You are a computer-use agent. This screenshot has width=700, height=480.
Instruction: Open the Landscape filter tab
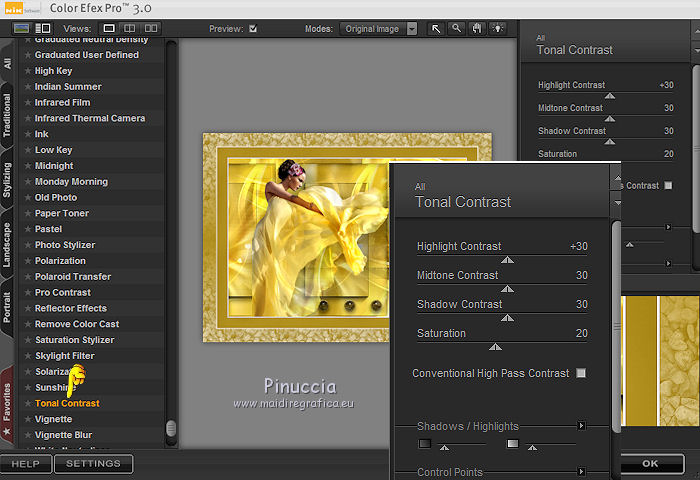click(x=8, y=247)
